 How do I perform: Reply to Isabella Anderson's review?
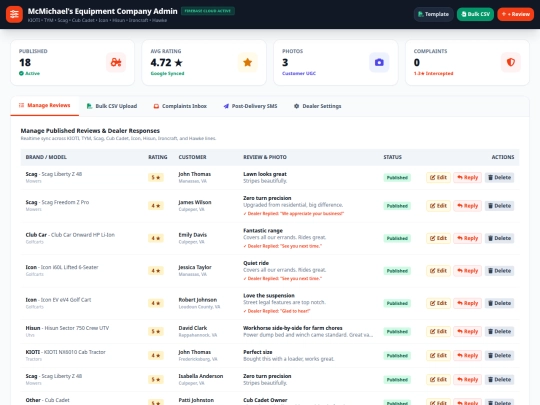pos(468,380)
